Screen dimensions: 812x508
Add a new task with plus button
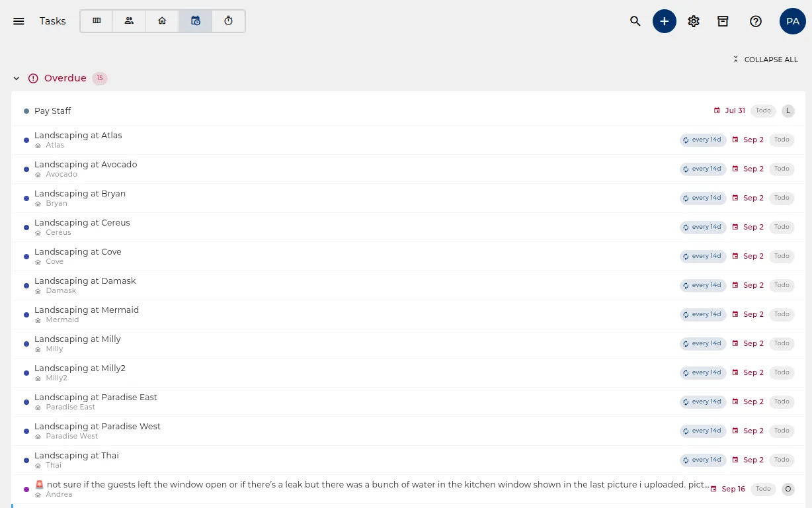(x=665, y=21)
